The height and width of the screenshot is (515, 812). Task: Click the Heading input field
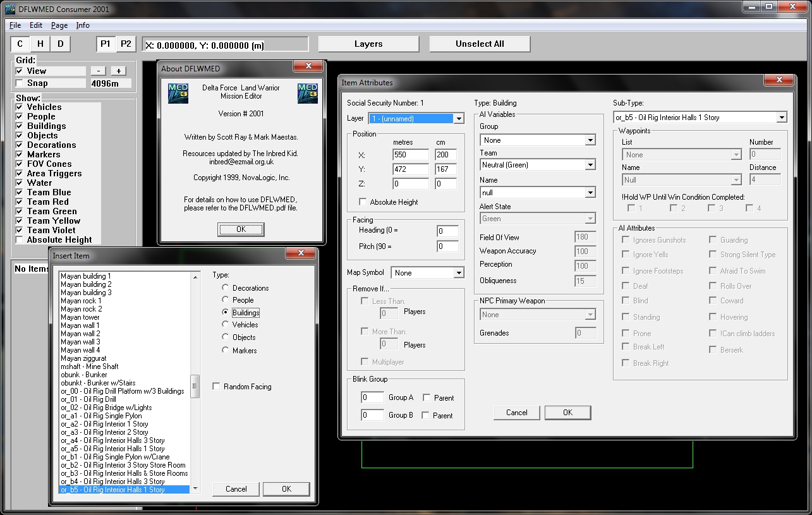(447, 231)
